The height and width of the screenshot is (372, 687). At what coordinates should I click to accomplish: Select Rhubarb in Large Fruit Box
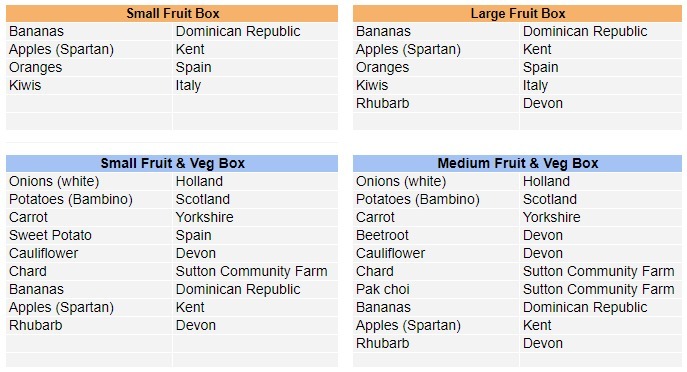(436, 103)
